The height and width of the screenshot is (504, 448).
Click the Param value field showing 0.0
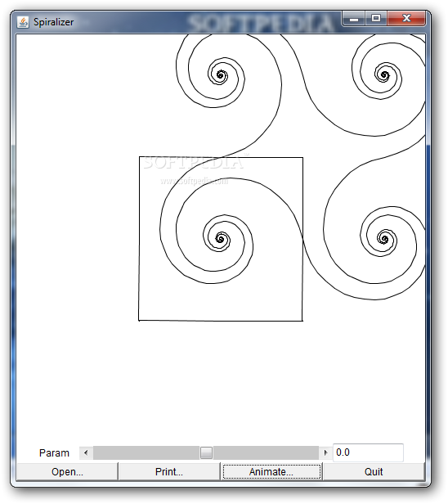(x=368, y=452)
